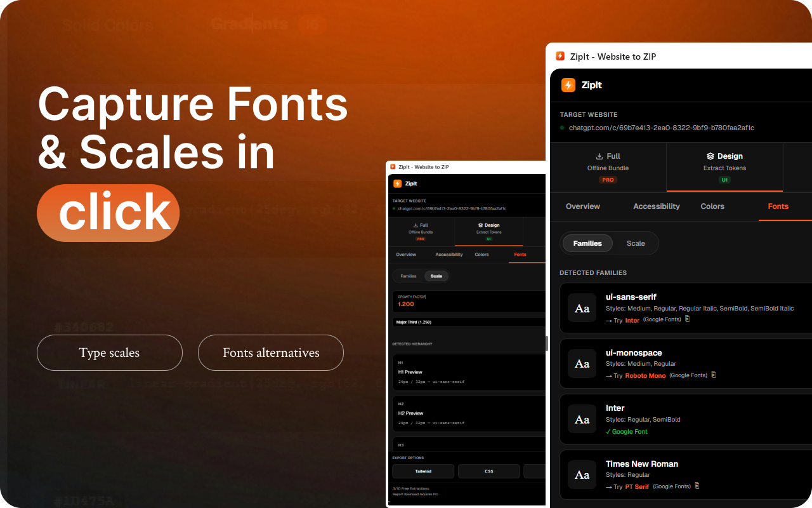Select Families toggle in the large window
This screenshot has height=508, width=812.
click(587, 243)
